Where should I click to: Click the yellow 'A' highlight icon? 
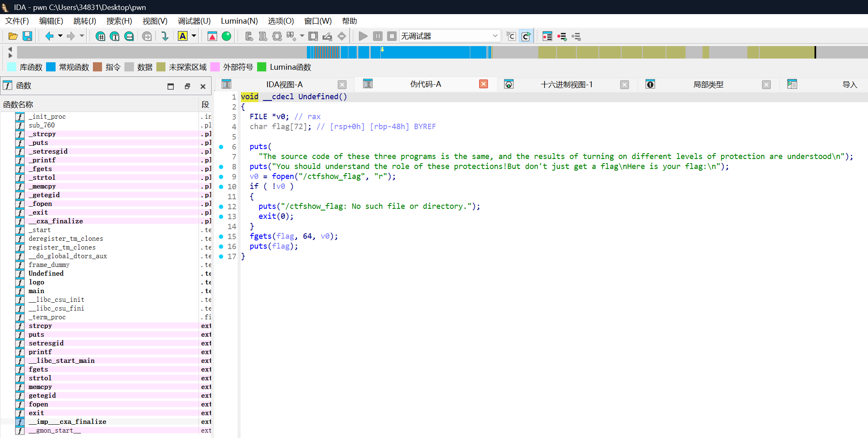point(182,36)
